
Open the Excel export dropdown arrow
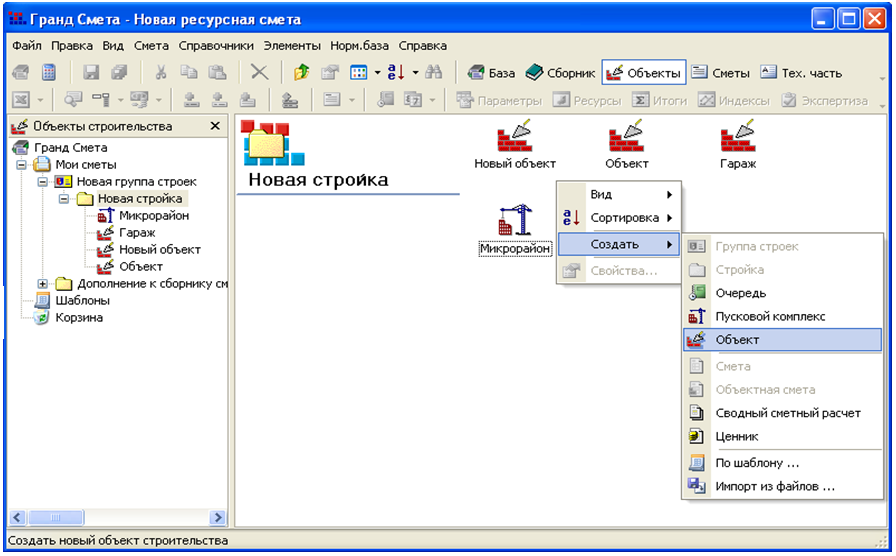pyautogui.click(x=40, y=101)
